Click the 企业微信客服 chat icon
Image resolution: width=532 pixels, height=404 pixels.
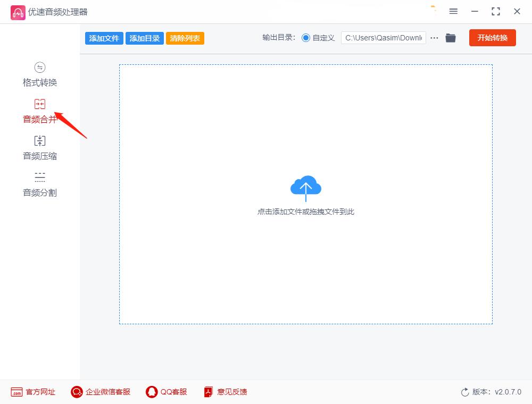pyautogui.click(x=77, y=392)
